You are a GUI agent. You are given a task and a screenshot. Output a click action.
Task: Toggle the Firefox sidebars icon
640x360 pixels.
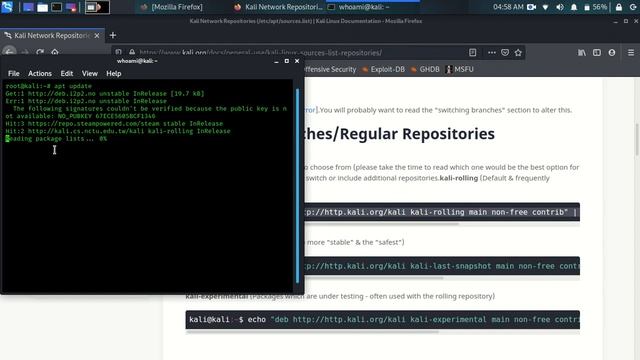click(x=597, y=52)
